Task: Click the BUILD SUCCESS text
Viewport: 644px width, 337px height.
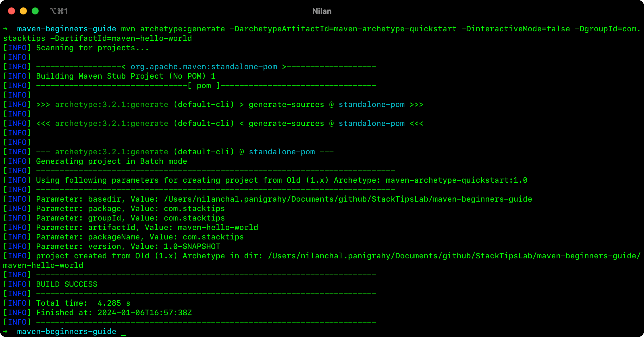Action: pos(66,284)
